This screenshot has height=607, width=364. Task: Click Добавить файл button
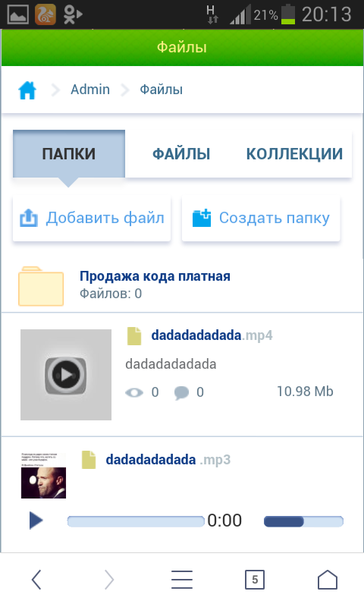click(92, 219)
